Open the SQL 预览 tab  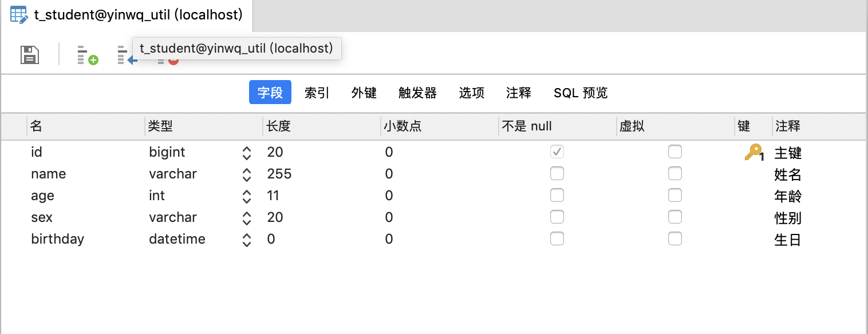[x=580, y=93]
